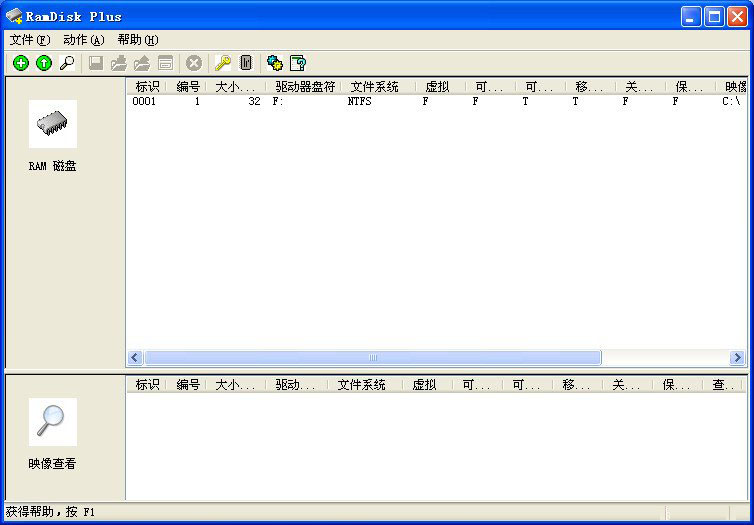Click the help question mark toolbar icon

click(x=297, y=63)
